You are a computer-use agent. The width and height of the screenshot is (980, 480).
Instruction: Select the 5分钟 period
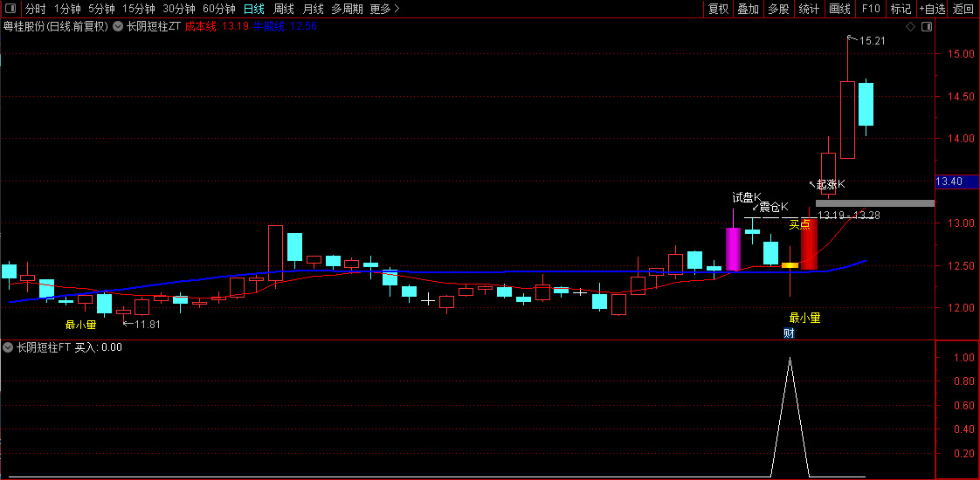click(101, 9)
